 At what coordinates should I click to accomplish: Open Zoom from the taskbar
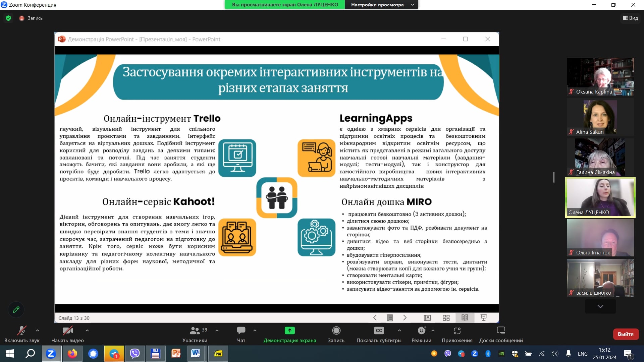click(x=51, y=354)
